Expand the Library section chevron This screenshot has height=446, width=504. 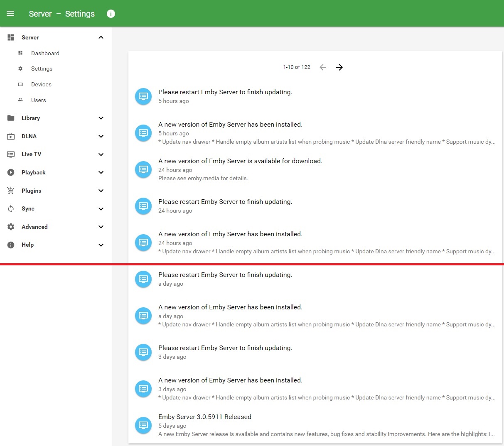(101, 118)
